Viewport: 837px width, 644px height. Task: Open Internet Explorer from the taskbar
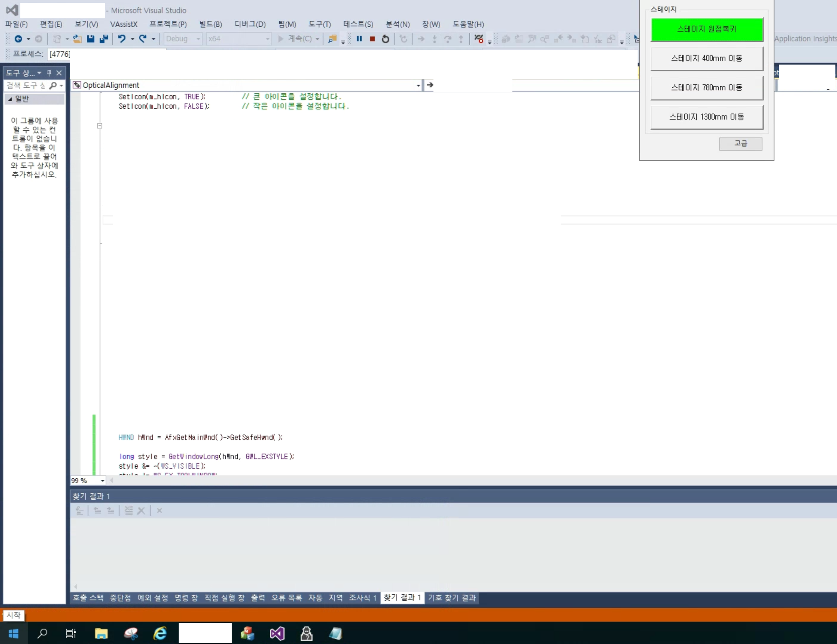(x=160, y=633)
